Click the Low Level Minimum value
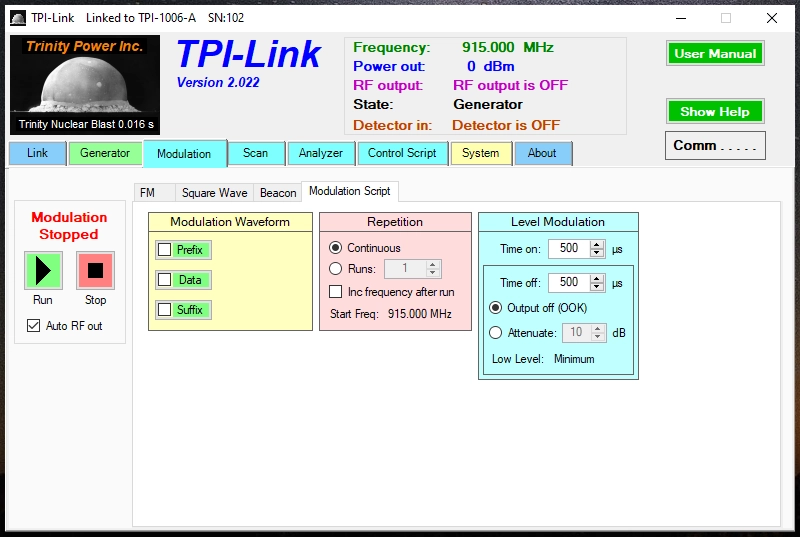This screenshot has height=537, width=800. [574, 359]
